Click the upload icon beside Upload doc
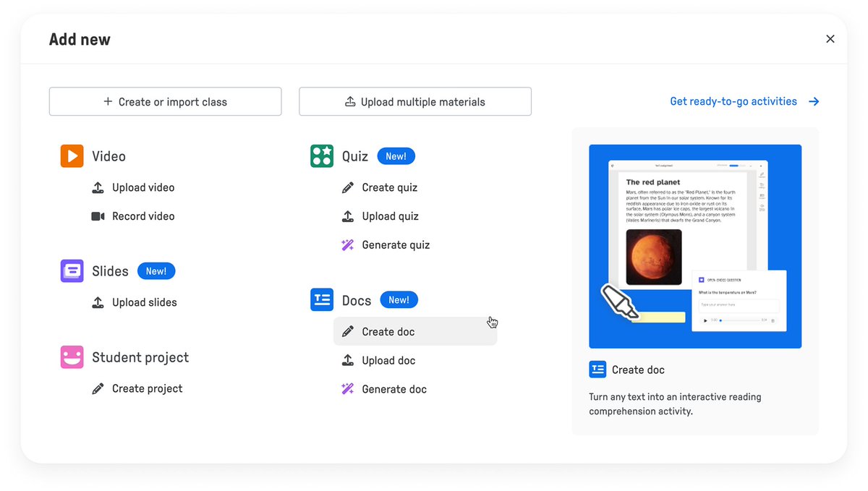Viewport: 868px width, 491px height. point(348,360)
